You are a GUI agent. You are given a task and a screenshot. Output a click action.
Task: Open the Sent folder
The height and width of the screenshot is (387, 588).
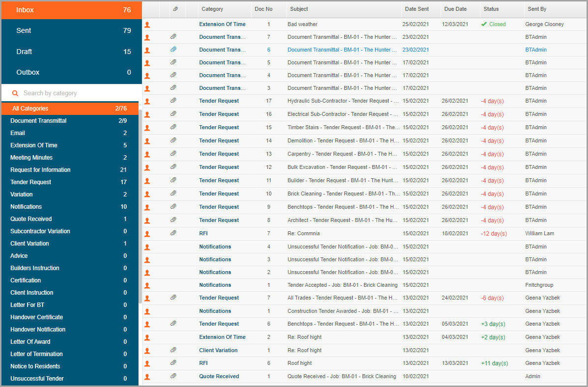coord(72,31)
